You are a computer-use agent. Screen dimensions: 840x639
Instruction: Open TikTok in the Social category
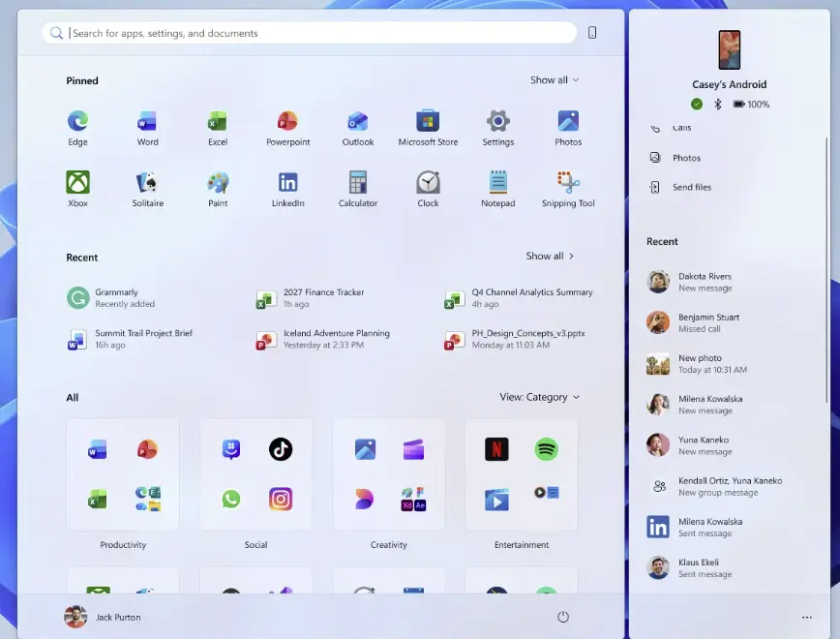tap(281, 449)
